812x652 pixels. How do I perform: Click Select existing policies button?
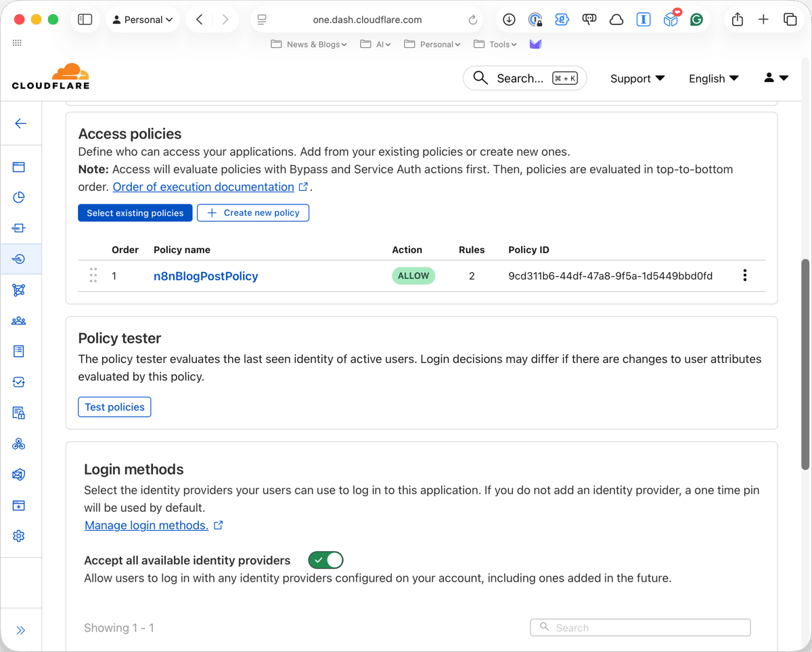pos(135,213)
